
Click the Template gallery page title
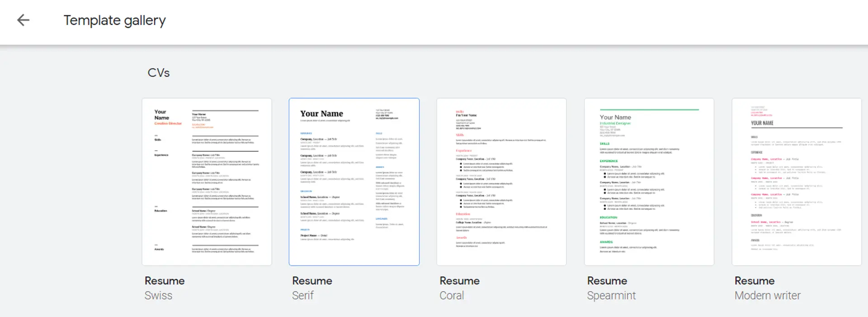114,20
